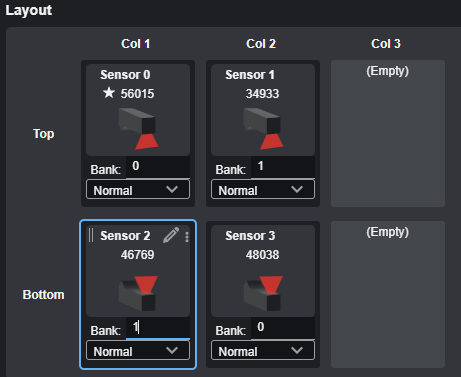The image size is (461, 377).
Task: Expand the Normal dropdown under Sensor 2
Action: [138, 351]
